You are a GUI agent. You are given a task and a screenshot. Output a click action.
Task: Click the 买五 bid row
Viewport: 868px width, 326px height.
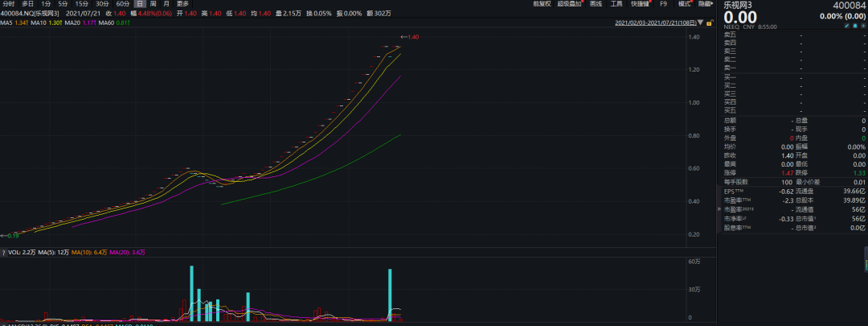tap(794, 111)
